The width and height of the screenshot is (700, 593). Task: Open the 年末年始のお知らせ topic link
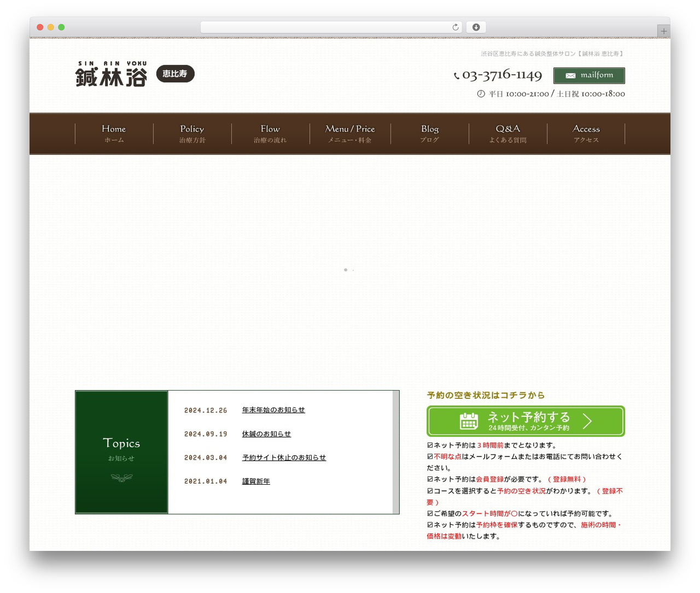click(x=273, y=410)
